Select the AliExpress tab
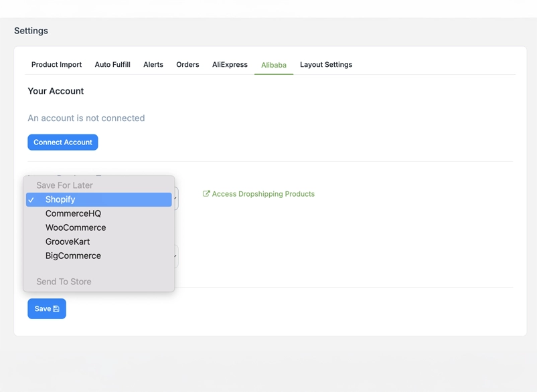 pos(230,65)
